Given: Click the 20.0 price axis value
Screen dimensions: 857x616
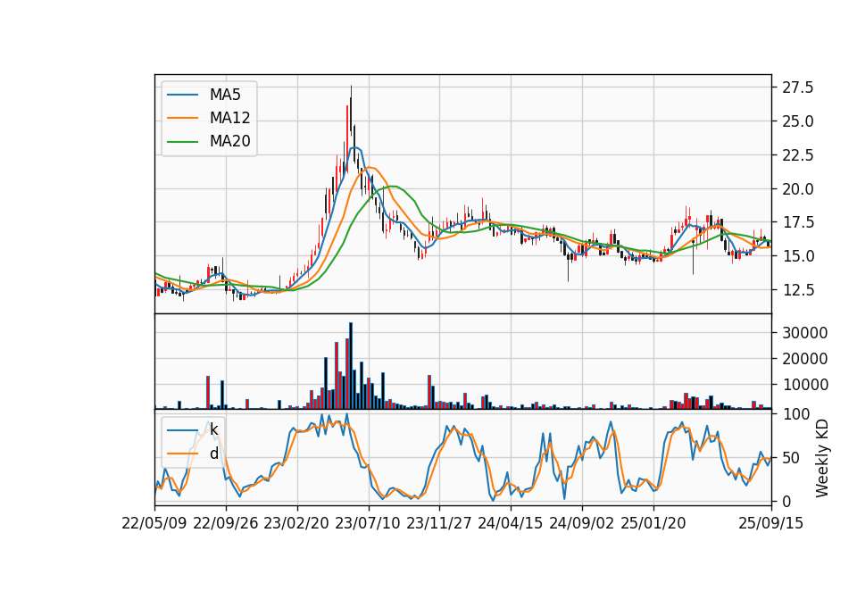Looking at the screenshot, I should click(798, 189).
